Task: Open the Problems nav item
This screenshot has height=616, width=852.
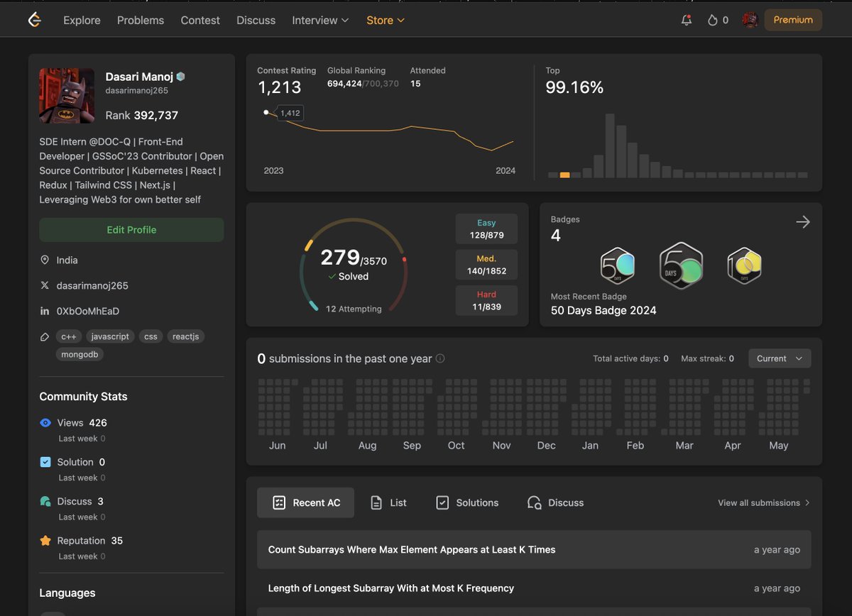Action: 141,20
